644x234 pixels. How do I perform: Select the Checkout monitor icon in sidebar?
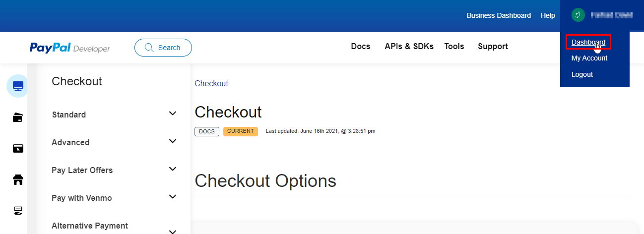18,86
